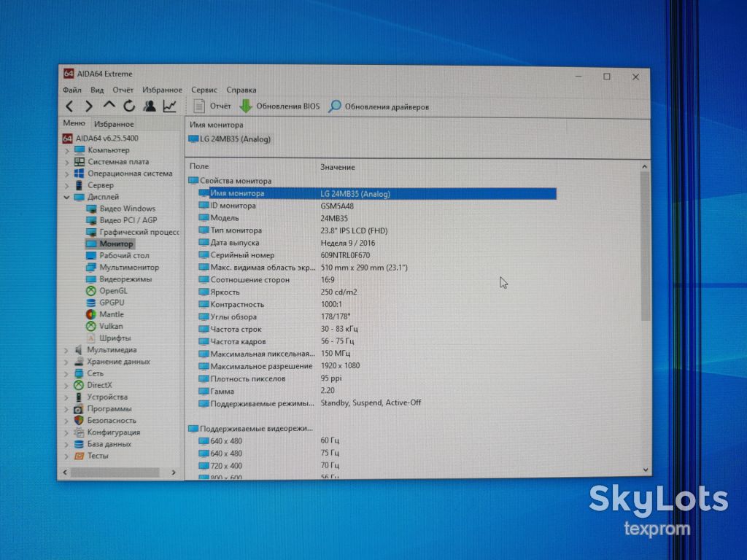Expand the Мультимедиа tree node

66,350
